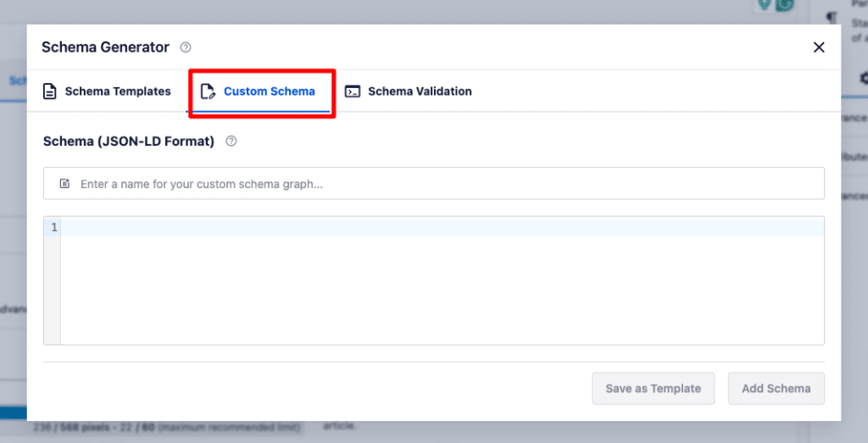Click the green G icon at top right
This screenshot has width=868, height=443.
(x=786, y=5)
